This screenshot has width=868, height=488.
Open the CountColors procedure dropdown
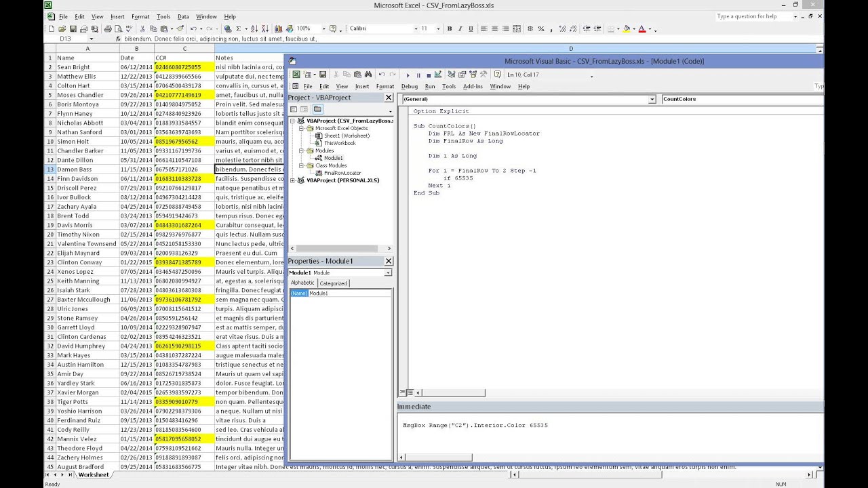coord(742,99)
